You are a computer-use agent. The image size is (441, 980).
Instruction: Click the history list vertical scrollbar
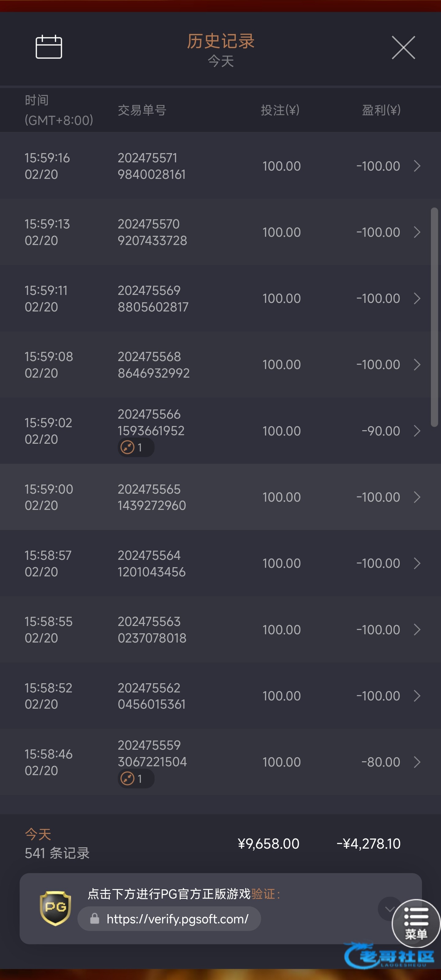[434, 317]
